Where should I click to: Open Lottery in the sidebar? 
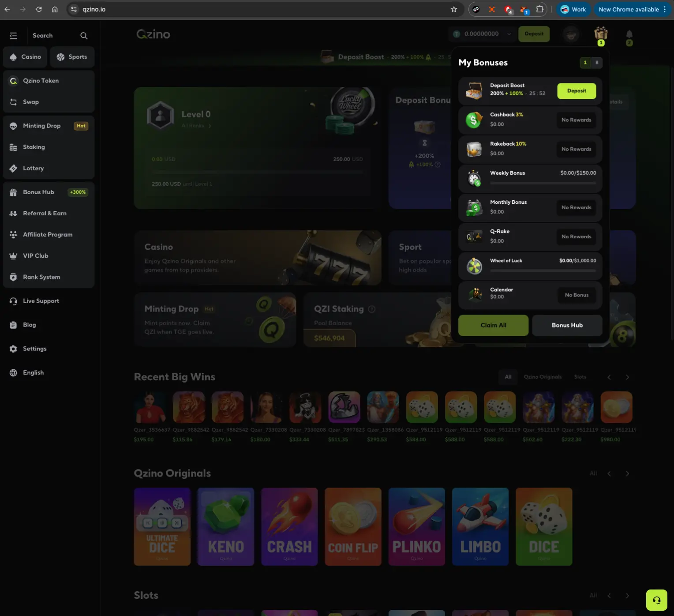49,168
